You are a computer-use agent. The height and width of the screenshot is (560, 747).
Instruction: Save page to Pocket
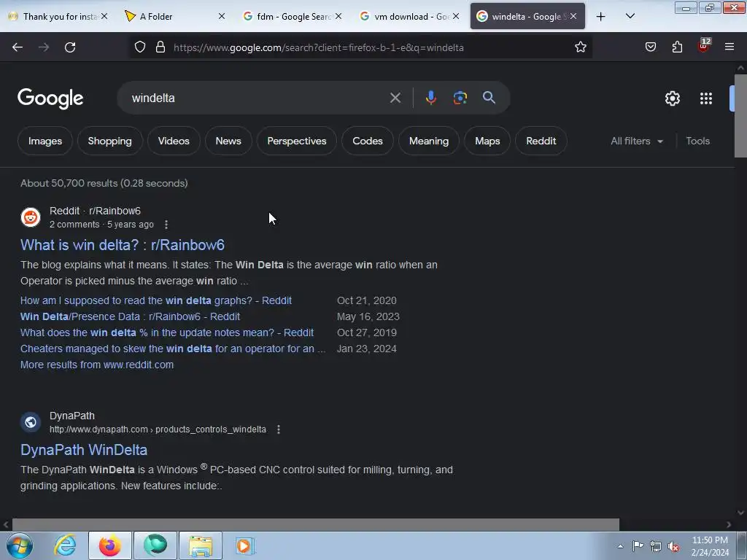point(650,47)
